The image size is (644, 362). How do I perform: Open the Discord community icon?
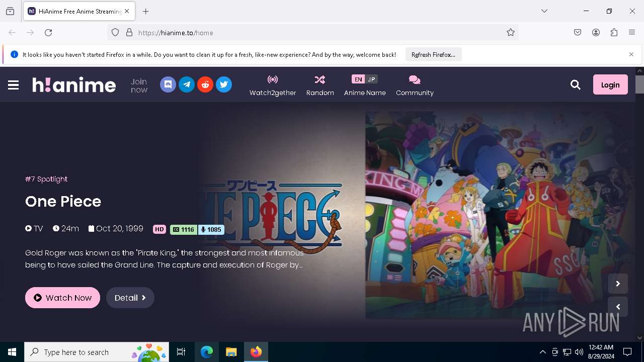168,84
